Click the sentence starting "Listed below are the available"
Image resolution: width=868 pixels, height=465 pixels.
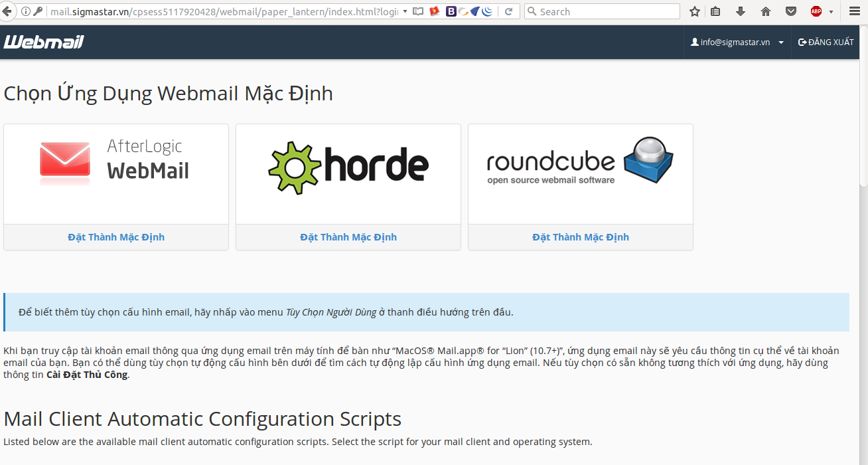[x=297, y=442]
